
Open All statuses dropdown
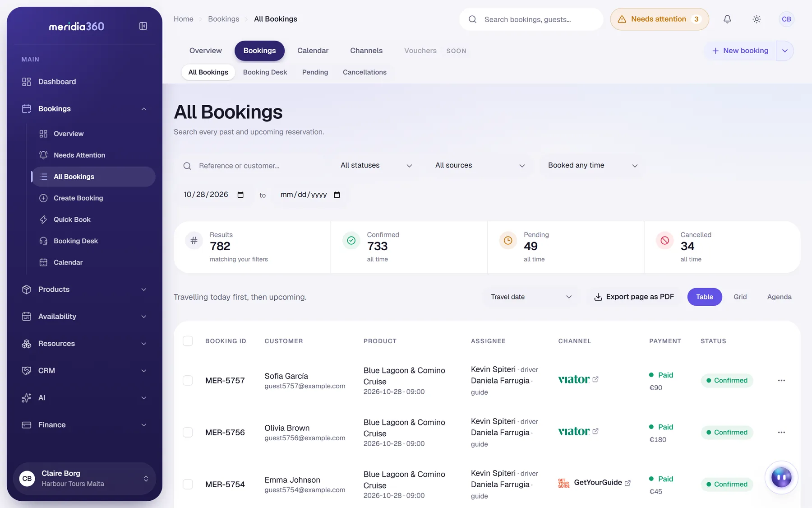[x=376, y=165]
